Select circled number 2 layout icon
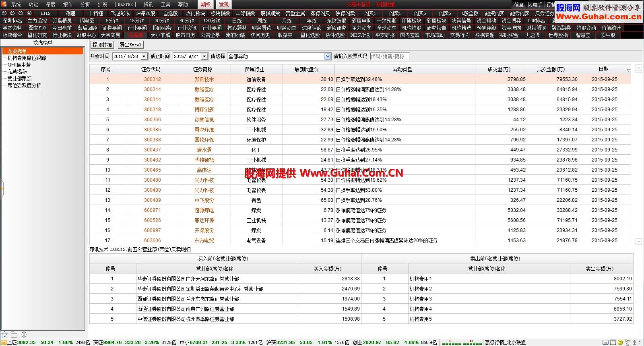 coord(12,13)
